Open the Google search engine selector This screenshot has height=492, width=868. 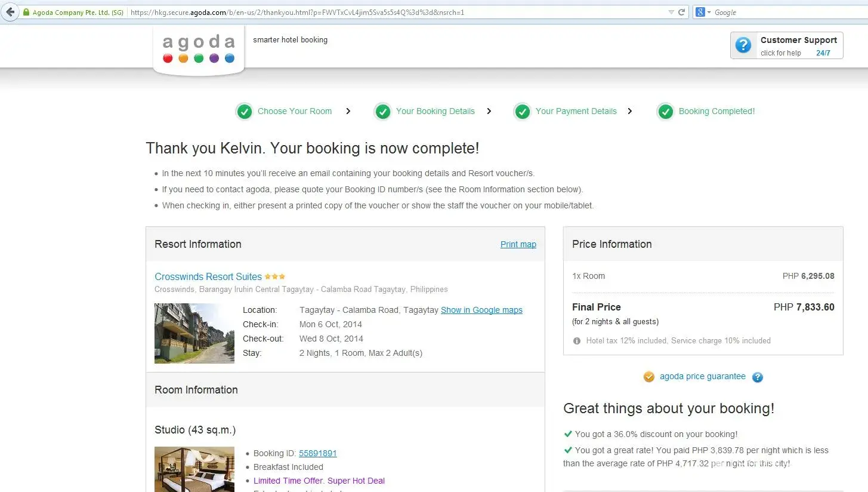703,12
